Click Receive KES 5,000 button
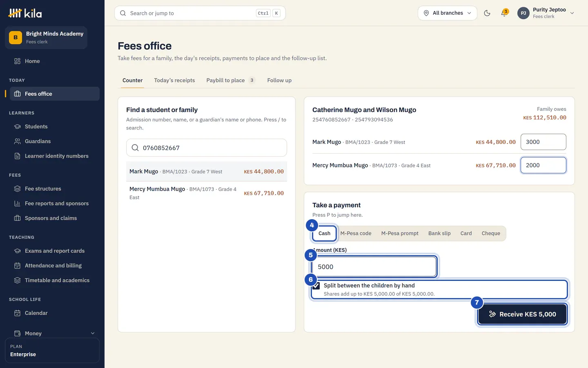The width and height of the screenshot is (588, 368). pos(522,314)
